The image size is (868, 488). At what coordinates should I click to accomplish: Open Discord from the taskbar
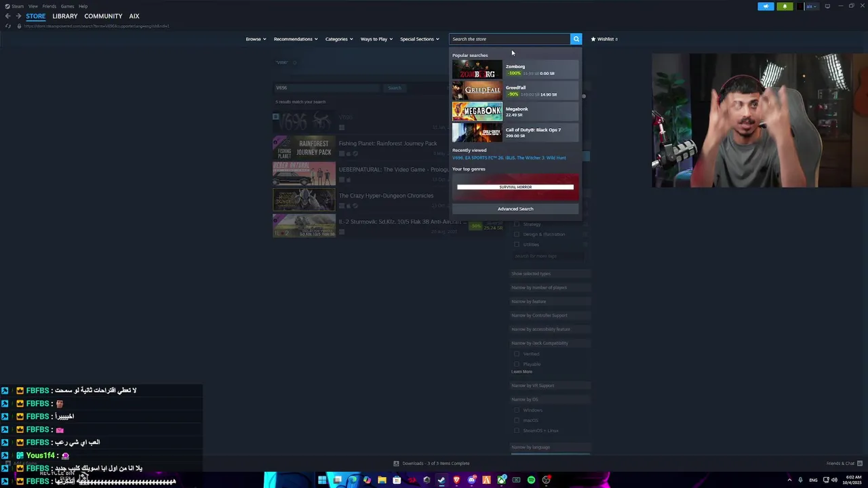coord(471,480)
